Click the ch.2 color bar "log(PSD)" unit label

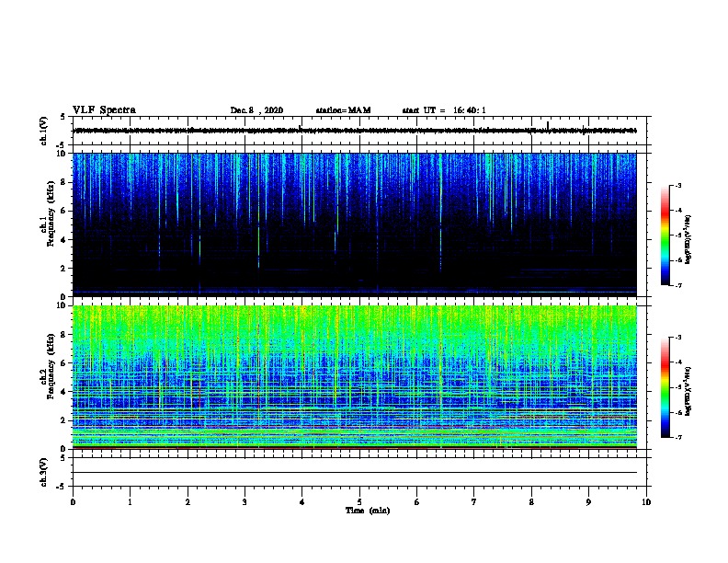coord(688,391)
